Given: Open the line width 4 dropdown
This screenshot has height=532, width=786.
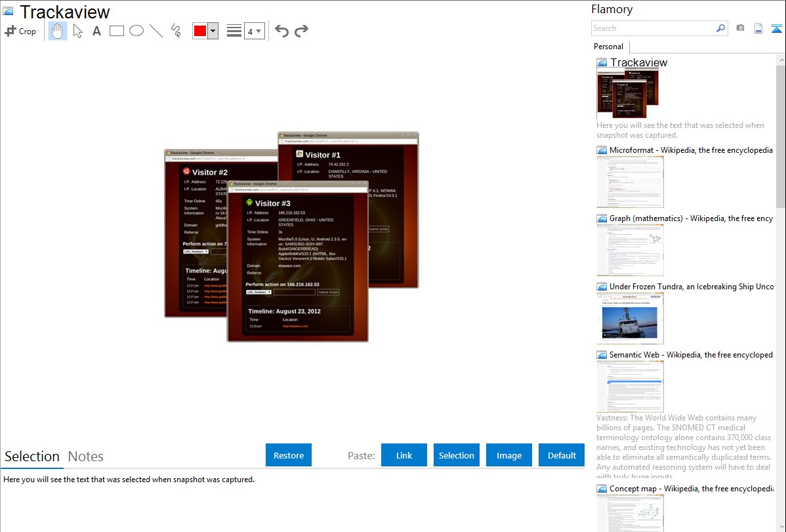Looking at the screenshot, I should (x=255, y=31).
